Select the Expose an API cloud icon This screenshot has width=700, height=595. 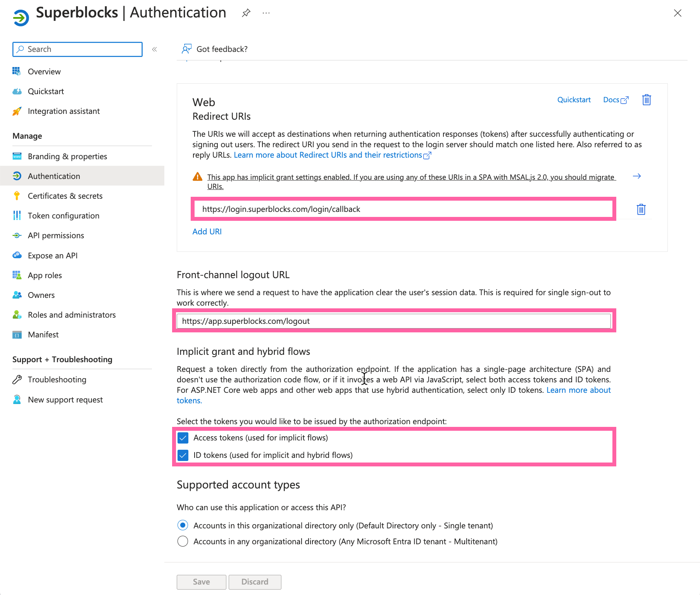[x=17, y=255]
